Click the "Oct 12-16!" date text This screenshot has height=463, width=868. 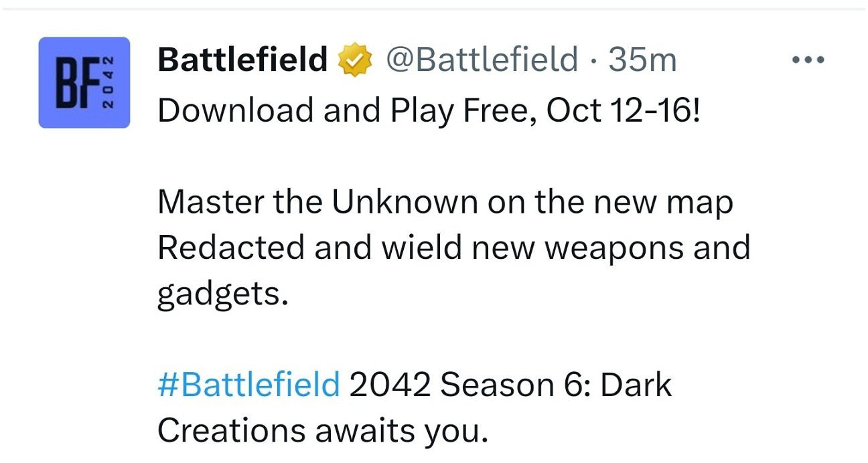[x=624, y=110]
